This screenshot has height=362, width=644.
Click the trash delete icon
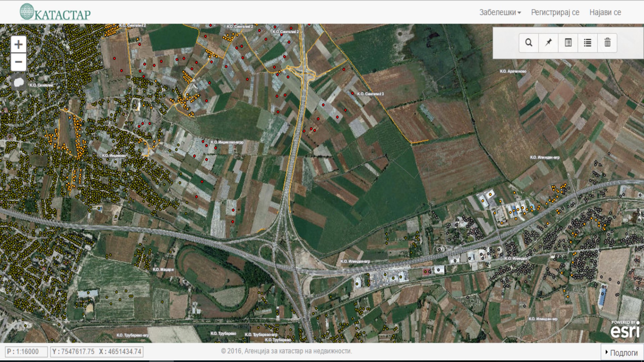(x=607, y=43)
